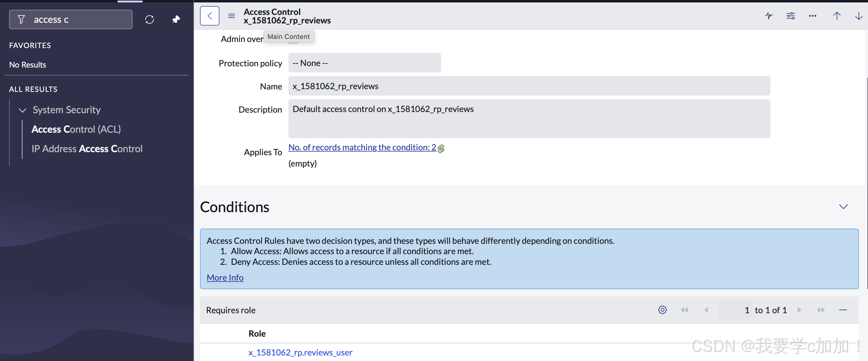Open more options ellipsis menu
The image size is (868, 361).
point(812,16)
